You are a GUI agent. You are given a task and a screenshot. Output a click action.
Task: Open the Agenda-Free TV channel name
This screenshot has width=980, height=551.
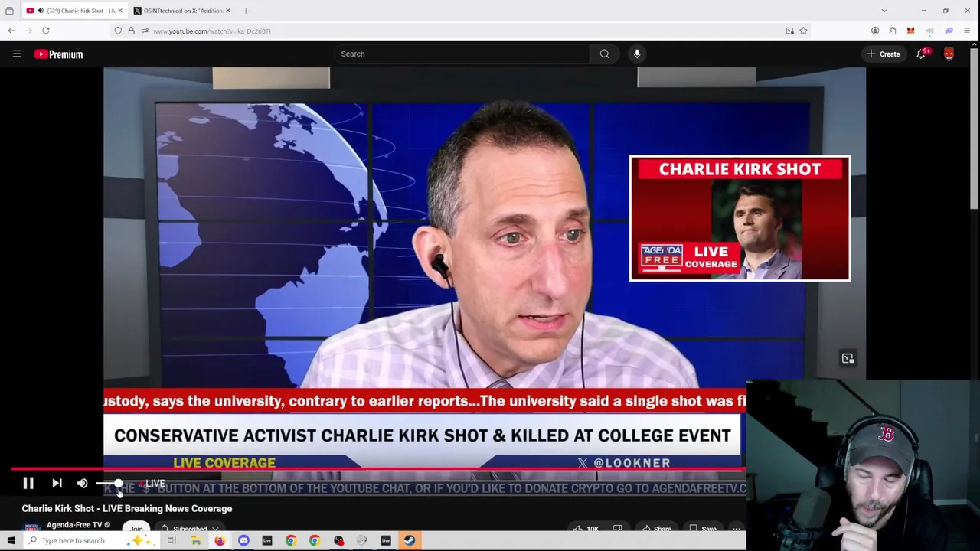pos(74,525)
